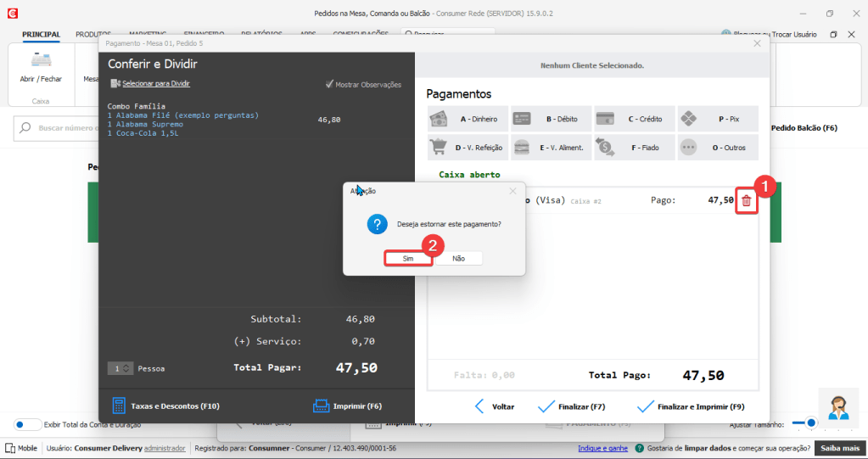
Task: Toggle Exibir Total da Conta switch
Action: [28, 424]
